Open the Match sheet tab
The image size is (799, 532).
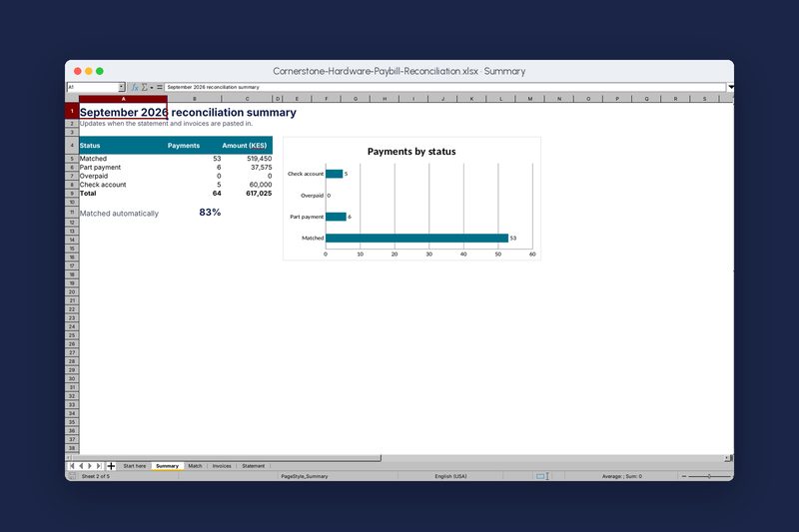click(x=195, y=466)
